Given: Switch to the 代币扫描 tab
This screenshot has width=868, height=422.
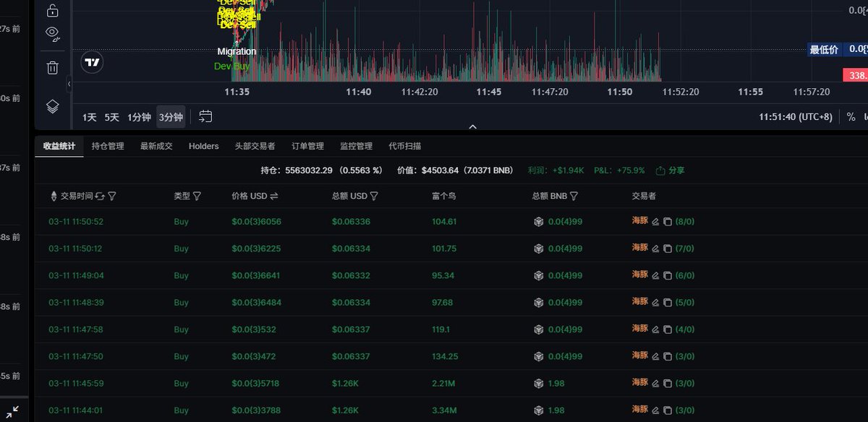Looking at the screenshot, I should pyautogui.click(x=404, y=146).
